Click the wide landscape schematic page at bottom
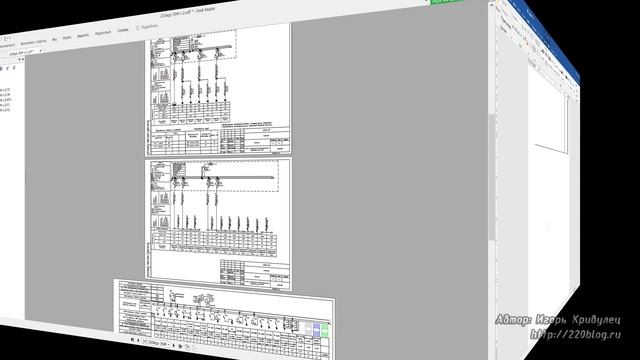The height and width of the screenshot is (360, 640). [224, 319]
